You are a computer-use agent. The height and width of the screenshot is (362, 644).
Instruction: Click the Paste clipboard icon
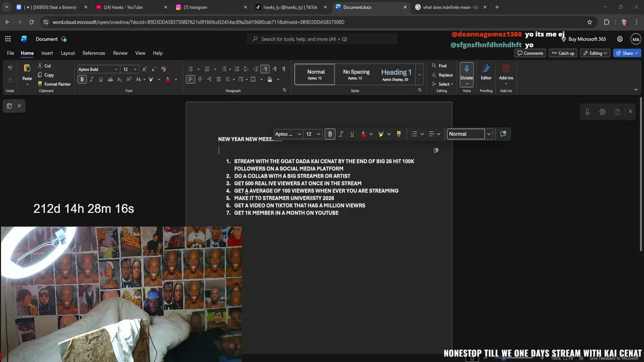(27, 68)
